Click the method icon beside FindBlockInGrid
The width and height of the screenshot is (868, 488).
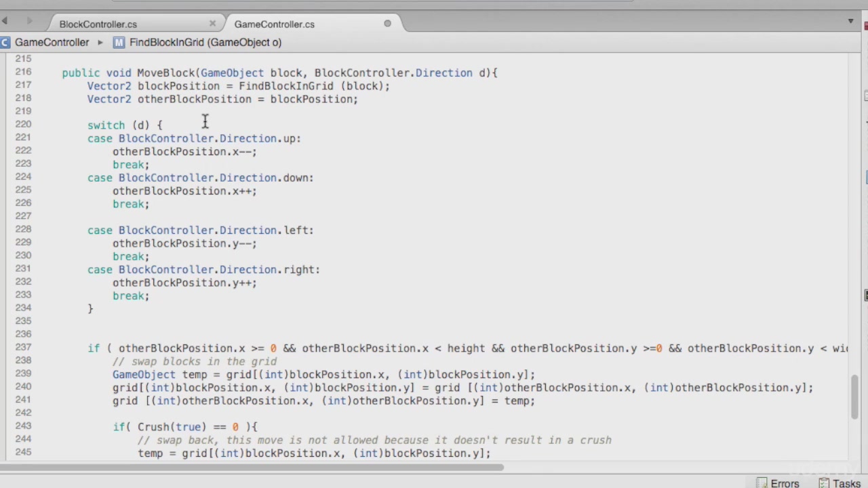coord(119,42)
